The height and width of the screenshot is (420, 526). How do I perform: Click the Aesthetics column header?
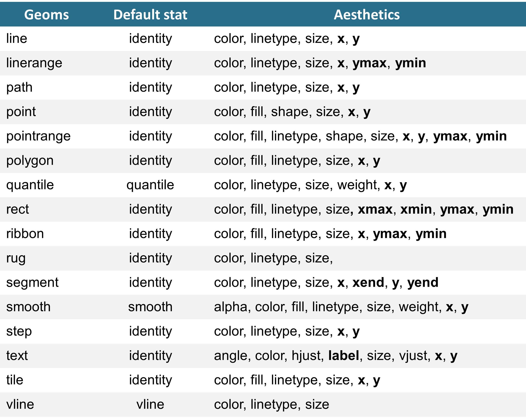pyautogui.click(x=367, y=15)
